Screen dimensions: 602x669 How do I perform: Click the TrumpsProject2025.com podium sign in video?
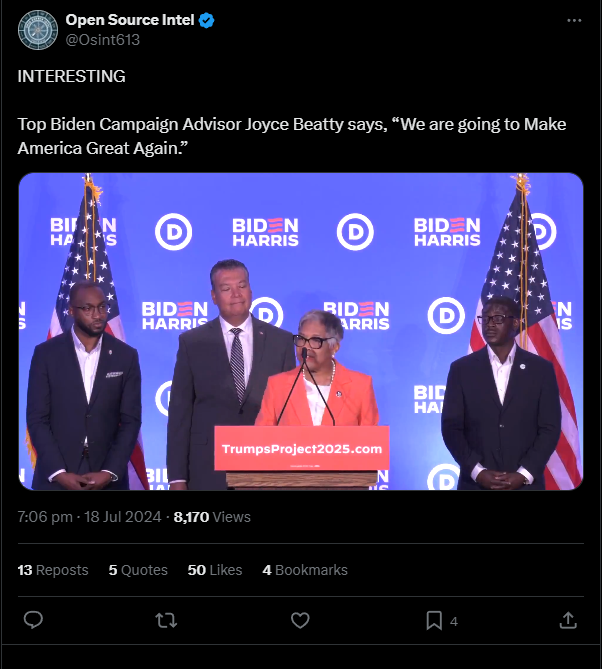[302, 448]
